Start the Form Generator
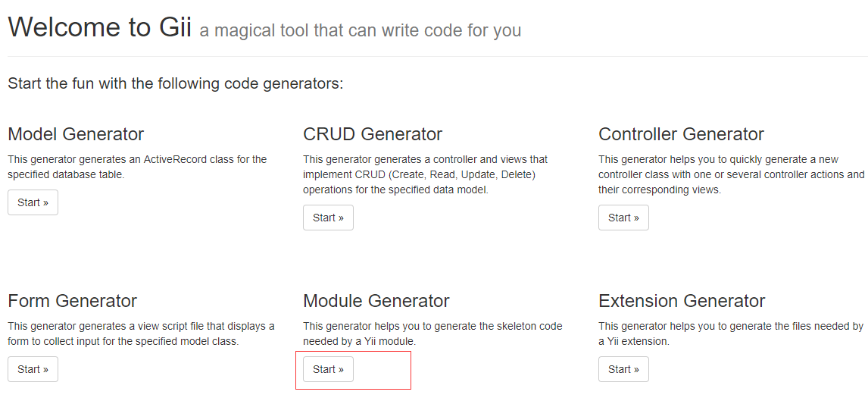This screenshot has height=401, width=868. coord(33,369)
